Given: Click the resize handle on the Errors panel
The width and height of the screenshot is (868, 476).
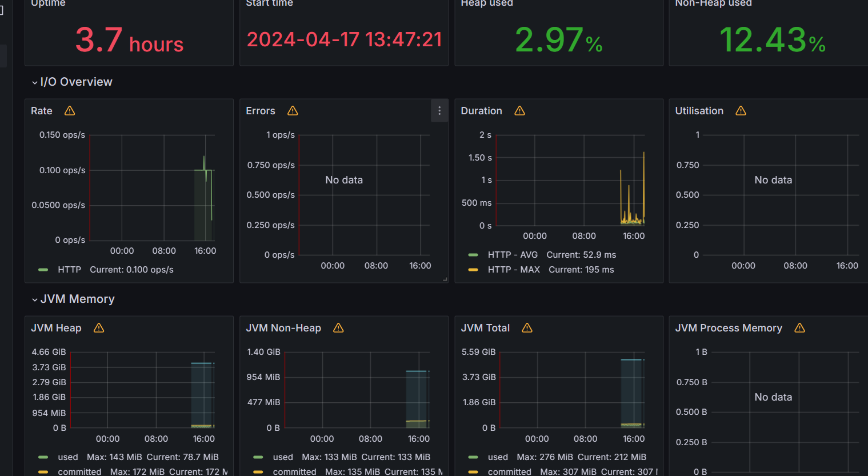Looking at the screenshot, I should pyautogui.click(x=445, y=279).
